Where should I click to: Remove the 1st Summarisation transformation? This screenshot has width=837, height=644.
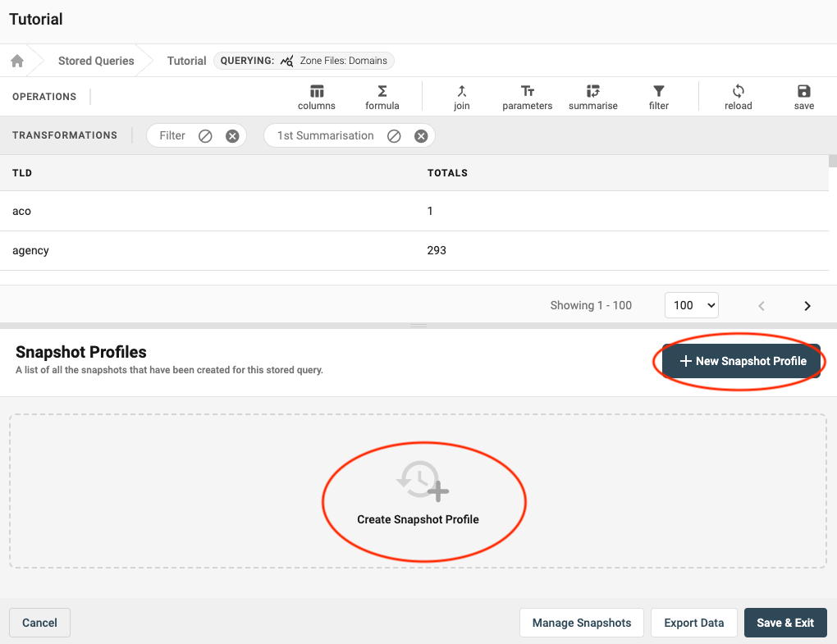[421, 136]
